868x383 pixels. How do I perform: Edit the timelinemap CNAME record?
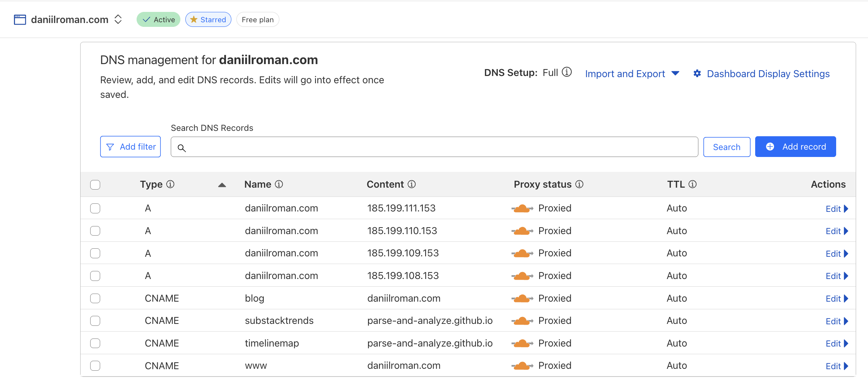[837, 343]
